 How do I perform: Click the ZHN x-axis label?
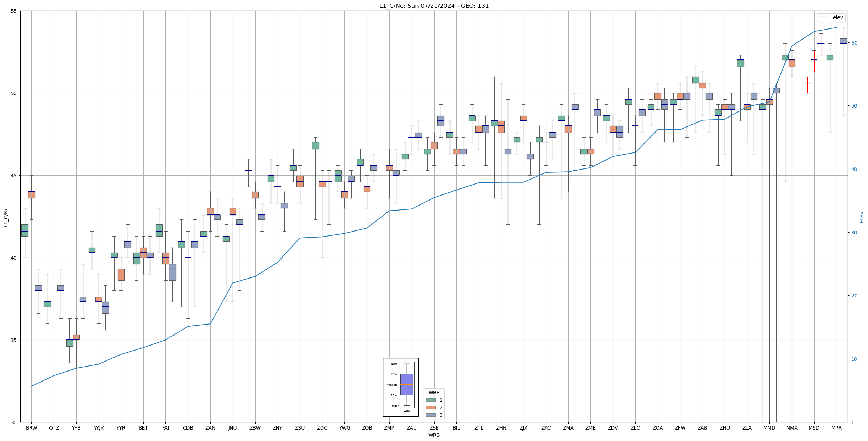501,428
